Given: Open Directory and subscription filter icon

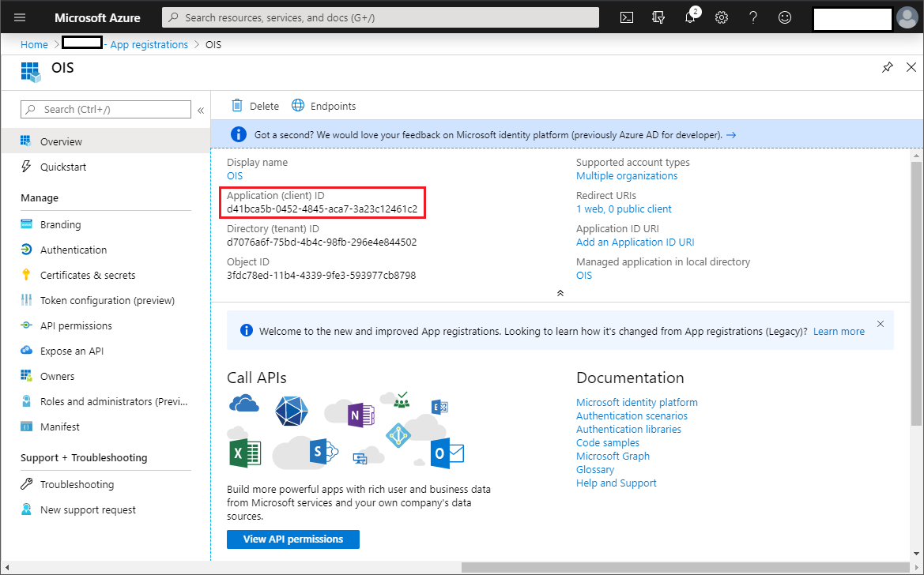Looking at the screenshot, I should [x=659, y=17].
